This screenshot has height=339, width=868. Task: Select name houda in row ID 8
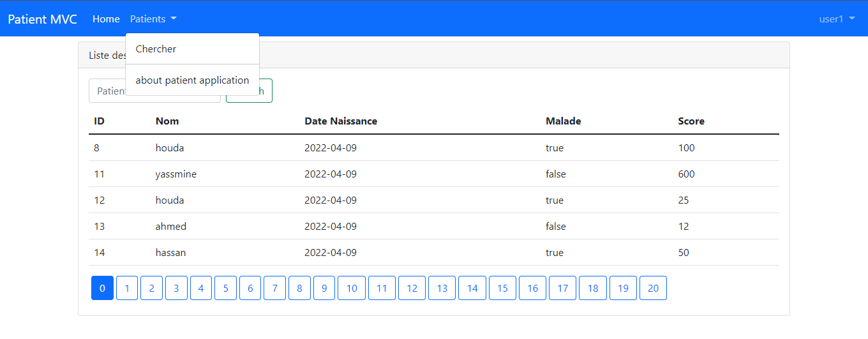(x=170, y=147)
